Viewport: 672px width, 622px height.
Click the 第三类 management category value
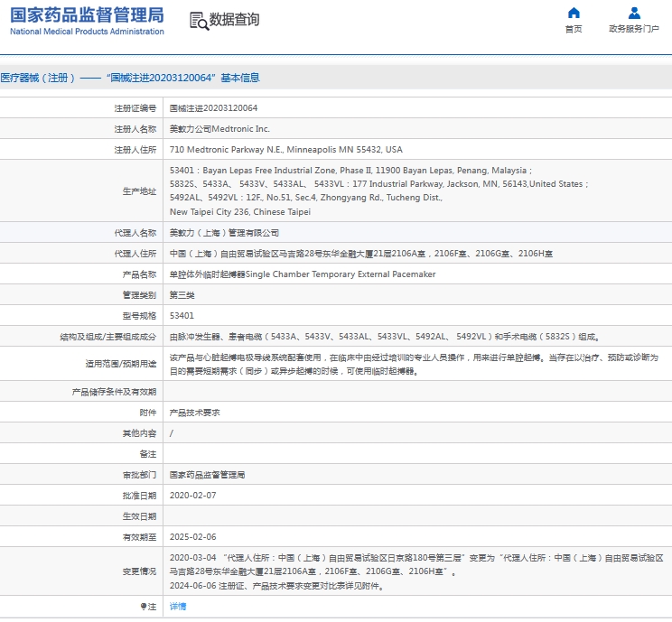coord(182,295)
